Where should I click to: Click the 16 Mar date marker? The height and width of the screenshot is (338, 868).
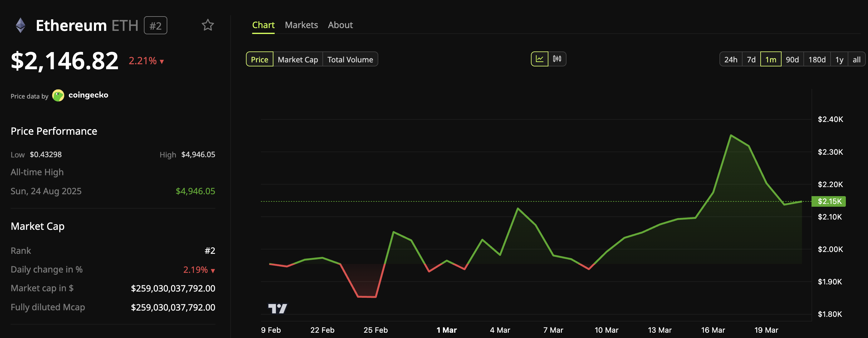pos(713,330)
